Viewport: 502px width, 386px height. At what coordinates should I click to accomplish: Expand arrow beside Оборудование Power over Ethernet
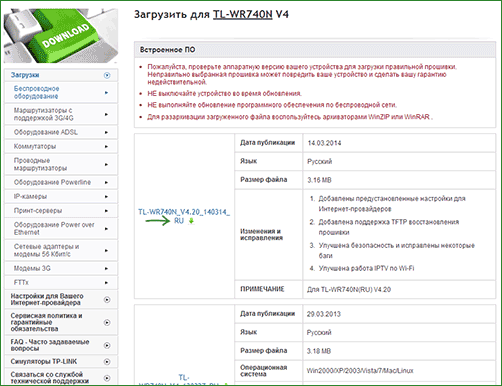(106, 229)
